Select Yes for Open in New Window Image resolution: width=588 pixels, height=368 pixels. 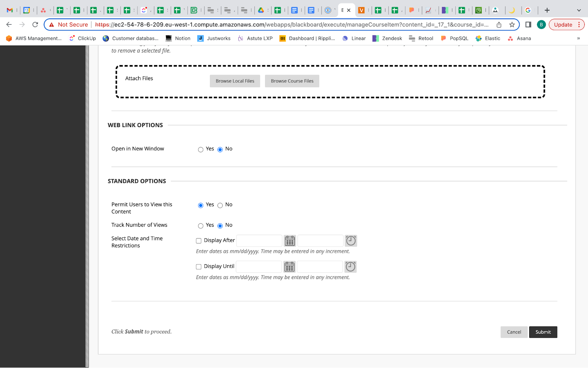[x=201, y=149]
